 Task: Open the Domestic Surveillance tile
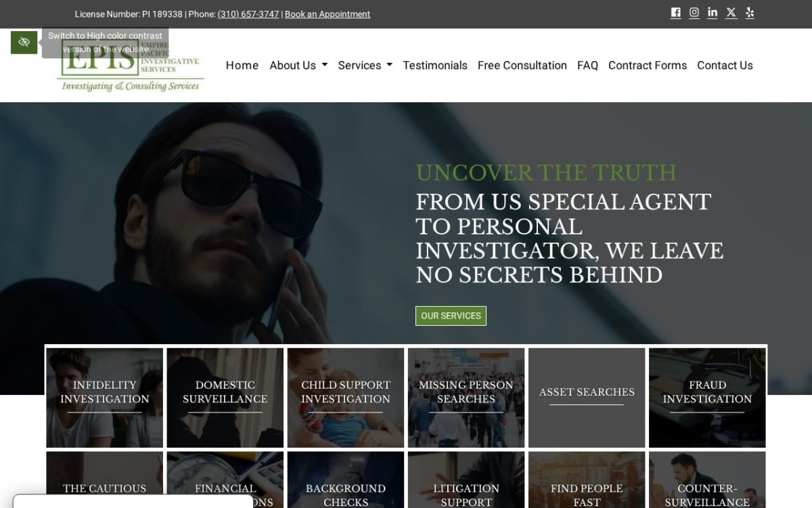point(225,398)
